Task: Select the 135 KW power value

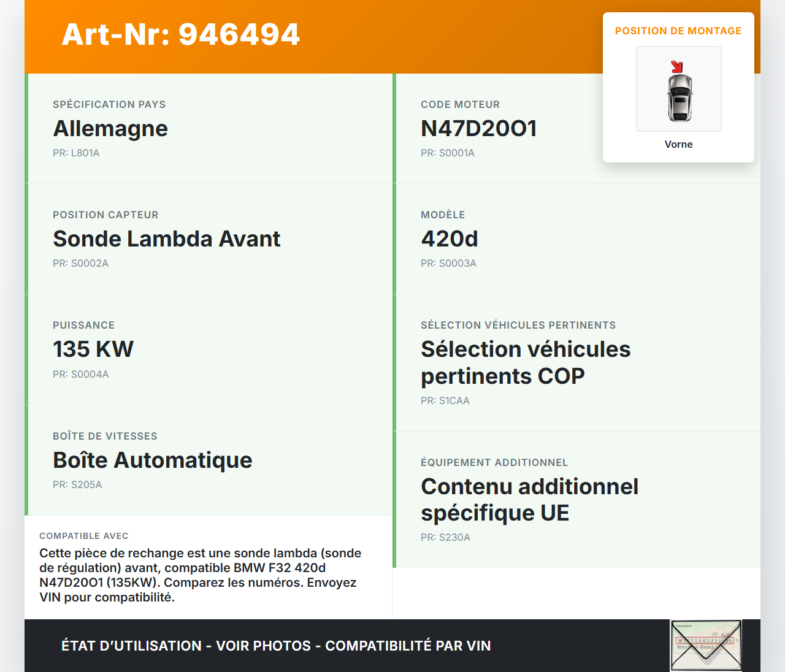Action: click(x=93, y=349)
